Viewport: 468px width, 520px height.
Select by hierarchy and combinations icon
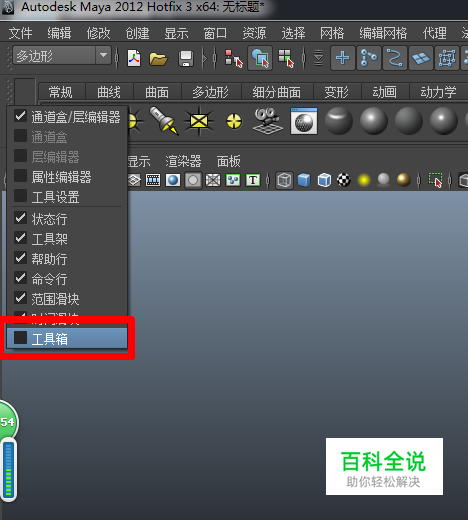234,59
